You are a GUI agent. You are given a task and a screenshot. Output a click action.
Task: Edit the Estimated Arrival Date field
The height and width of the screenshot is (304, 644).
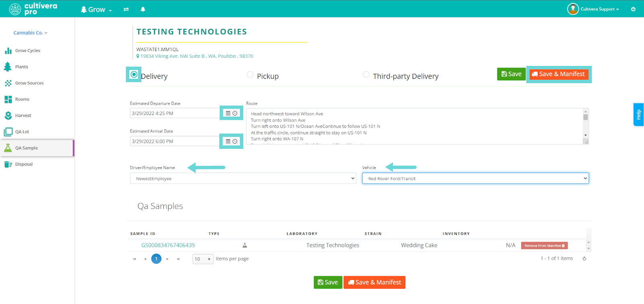[x=175, y=141]
